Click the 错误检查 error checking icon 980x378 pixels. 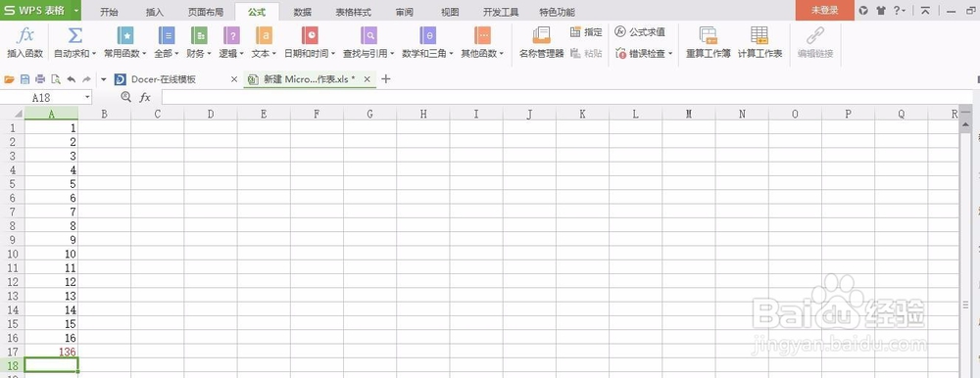click(620, 54)
